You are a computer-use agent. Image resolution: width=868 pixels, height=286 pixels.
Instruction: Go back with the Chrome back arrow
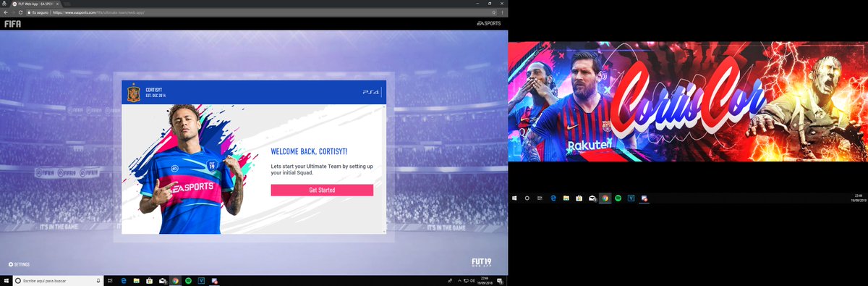click(x=6, y=13)
